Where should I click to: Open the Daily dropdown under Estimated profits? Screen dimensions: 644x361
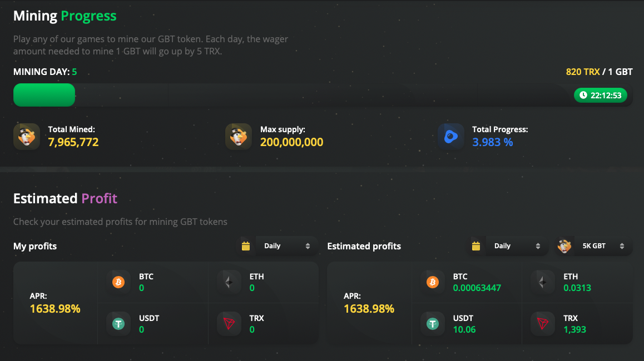[517, 246]
